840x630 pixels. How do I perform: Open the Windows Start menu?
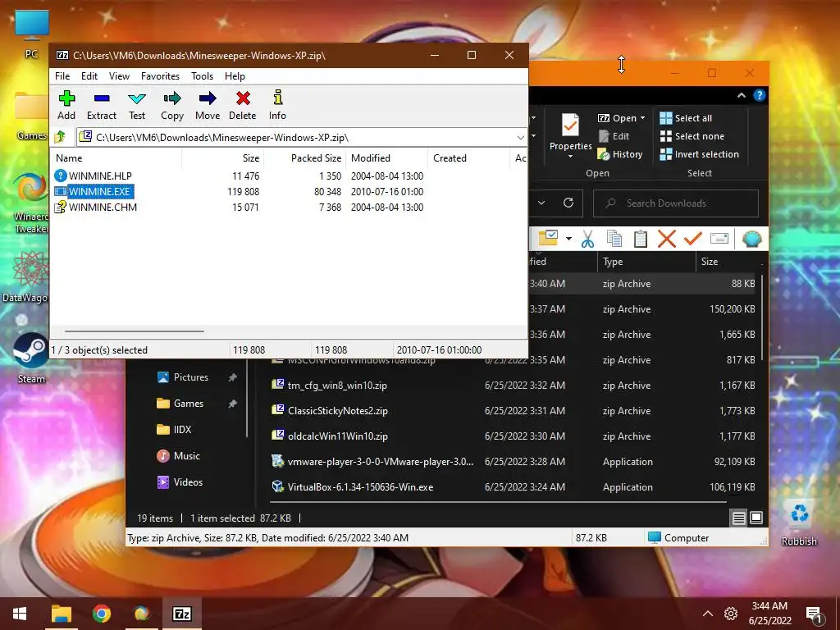click(20, 614)
